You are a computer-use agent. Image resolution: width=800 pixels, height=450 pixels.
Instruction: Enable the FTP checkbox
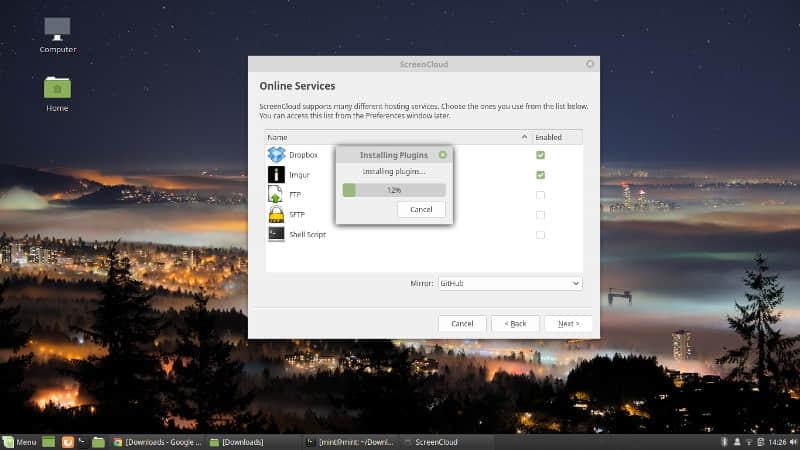(x=540, y=195)
